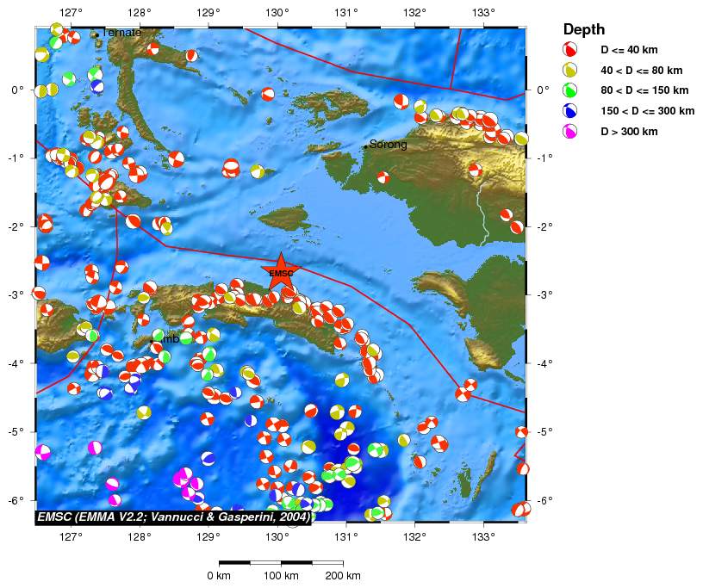
Task: Select the red D <= 40 km legend symbol
Action: [x=569, y=50]
